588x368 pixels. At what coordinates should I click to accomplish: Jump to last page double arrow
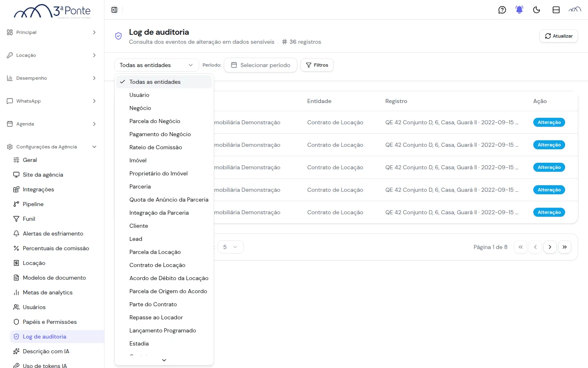tap(565, 247)
